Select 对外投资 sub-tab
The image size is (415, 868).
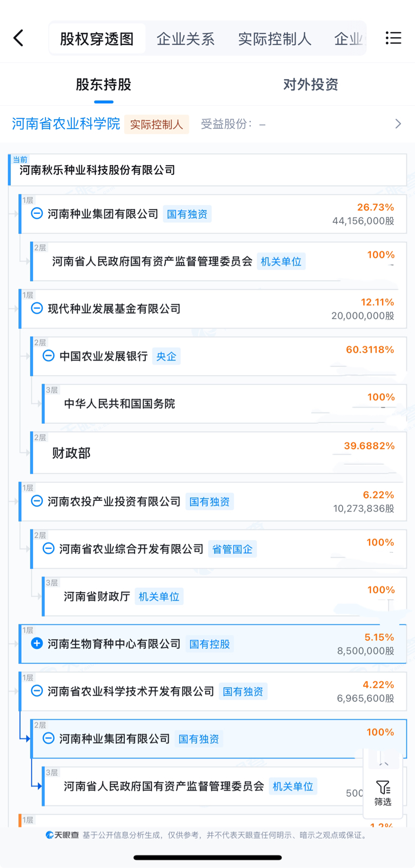coord(311,84)
